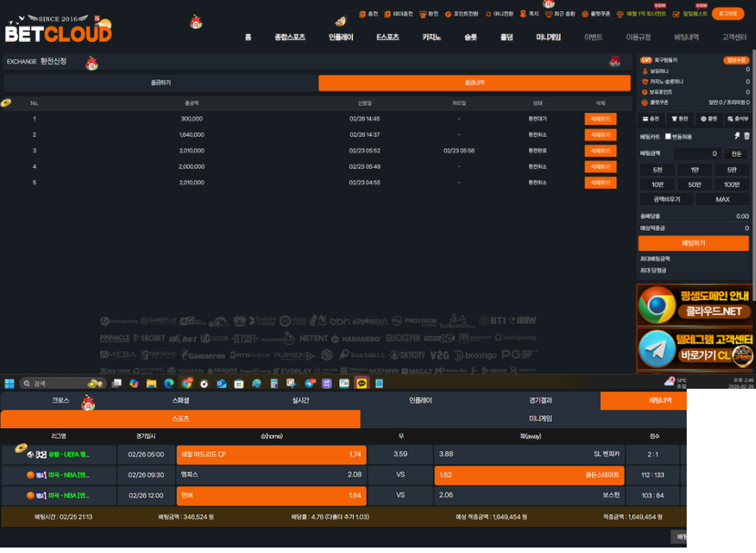Open the Chrome icon in Windows taskbar
This screenshot has width=756, height=553.
click(x=187, y=384)
